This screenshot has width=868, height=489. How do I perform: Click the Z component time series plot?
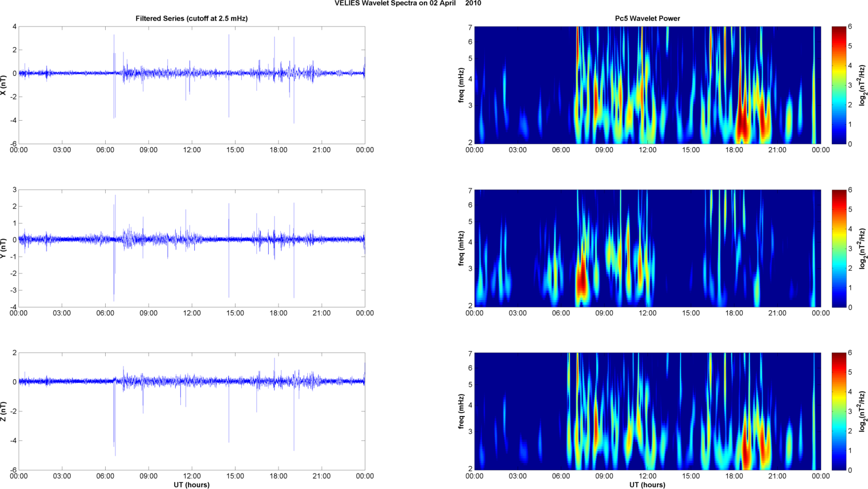coord(192,411)
